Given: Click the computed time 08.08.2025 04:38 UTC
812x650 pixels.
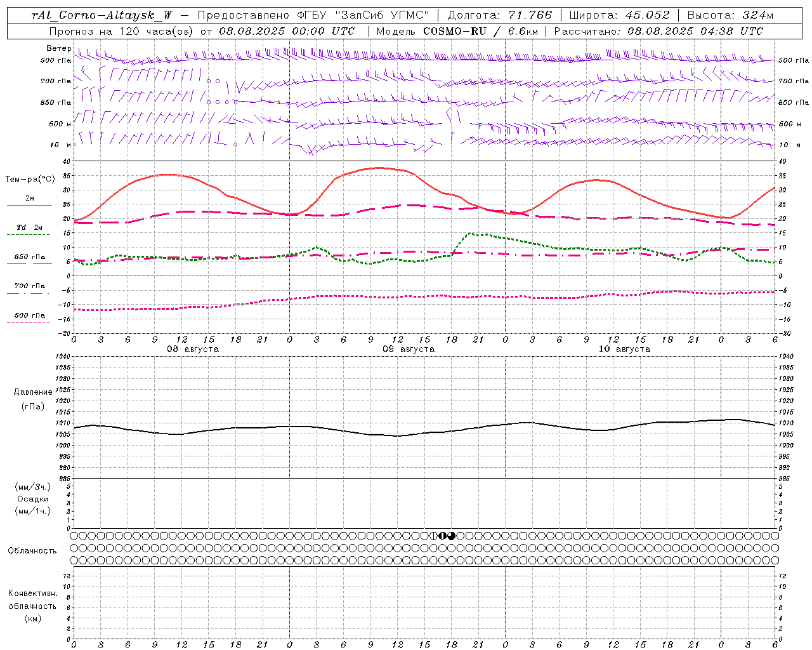Looking at the screenshot, I should tap(695, 31).
